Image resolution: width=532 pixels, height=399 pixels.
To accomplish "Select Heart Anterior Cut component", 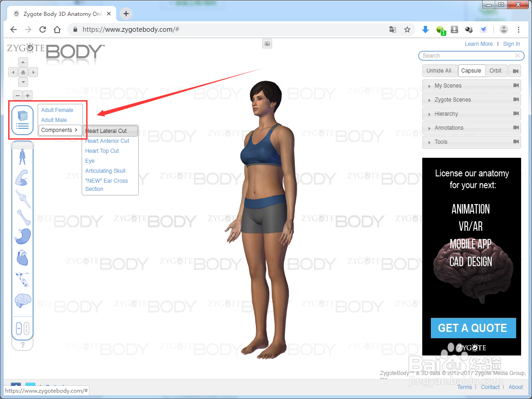I will pyautogui.click(x=107, y=141).
